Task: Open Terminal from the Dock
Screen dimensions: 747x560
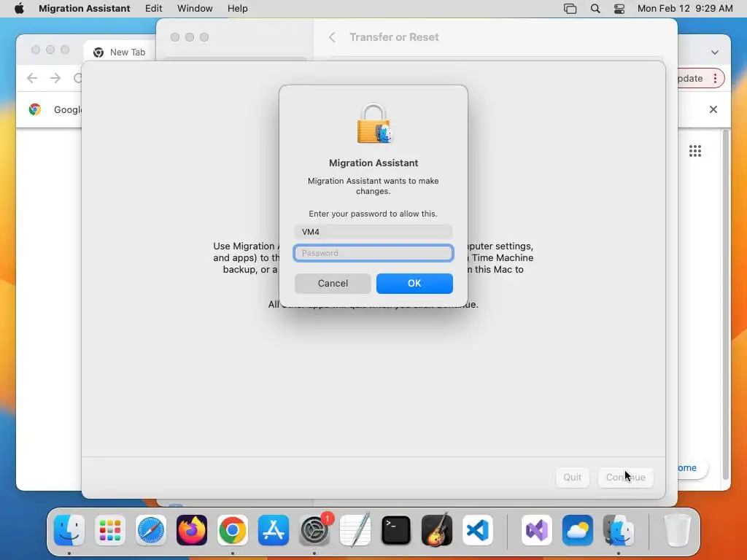Action: (x=396, y=530)
